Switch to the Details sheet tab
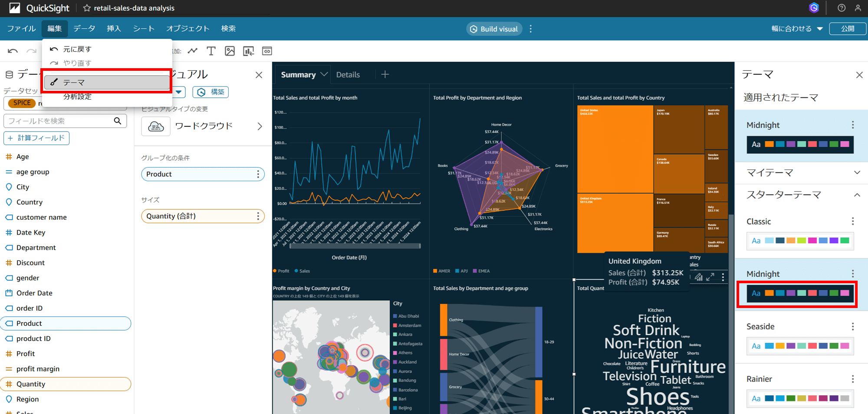 tap(348, 75)
